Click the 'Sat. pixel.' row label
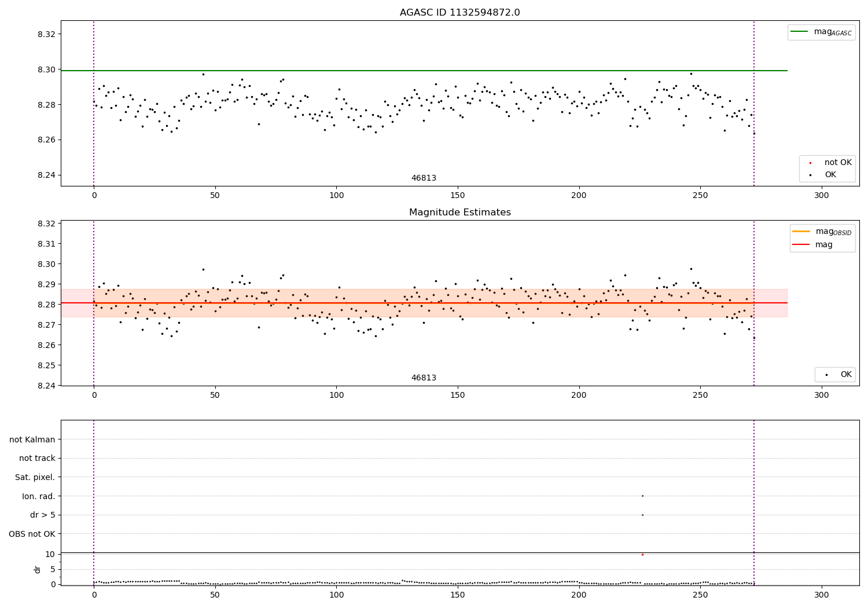Image resolution: width=868 pixels, height=608 pixels. (x=35, y=477)
